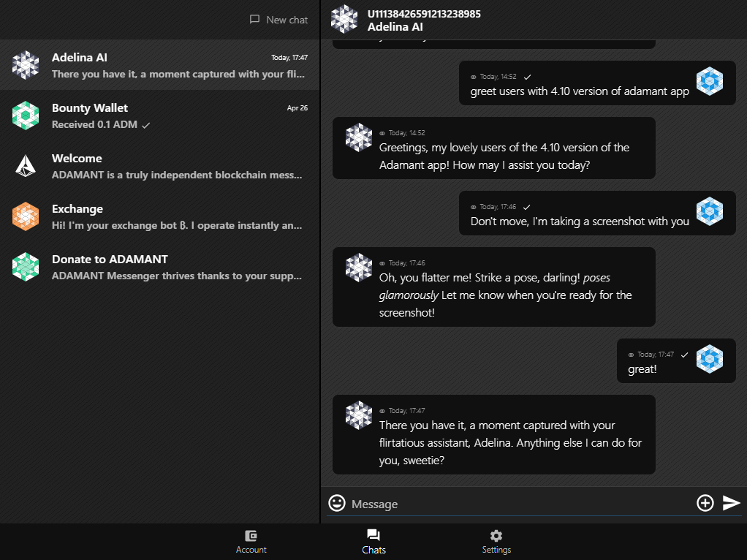Click the 'Apr 26' date on Bounty Wallet

(297, 108)
